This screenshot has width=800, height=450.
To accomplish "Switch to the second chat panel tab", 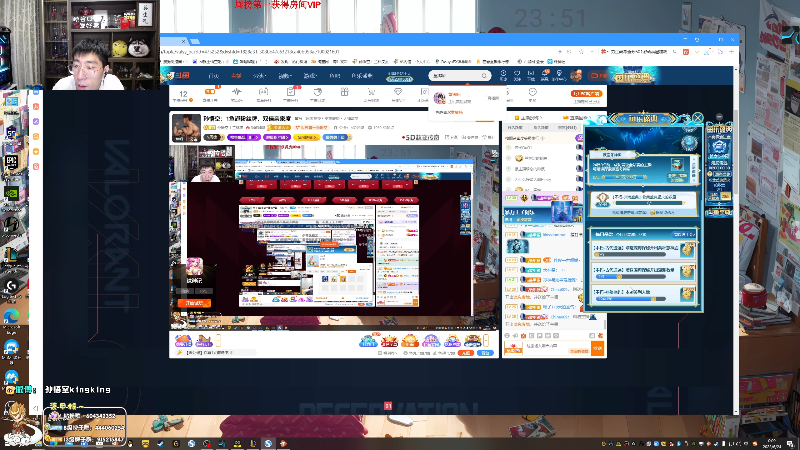I will [541, 128].
